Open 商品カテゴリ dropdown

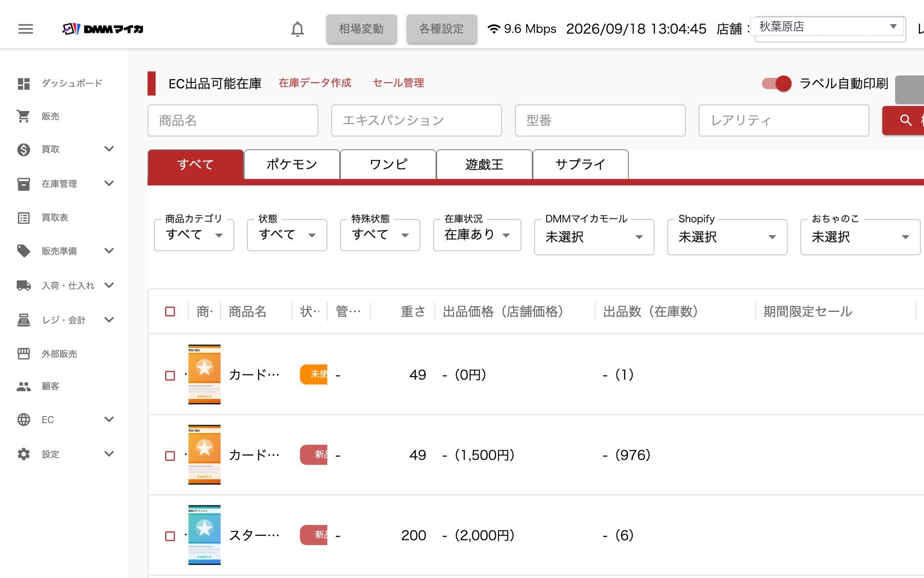194,235
